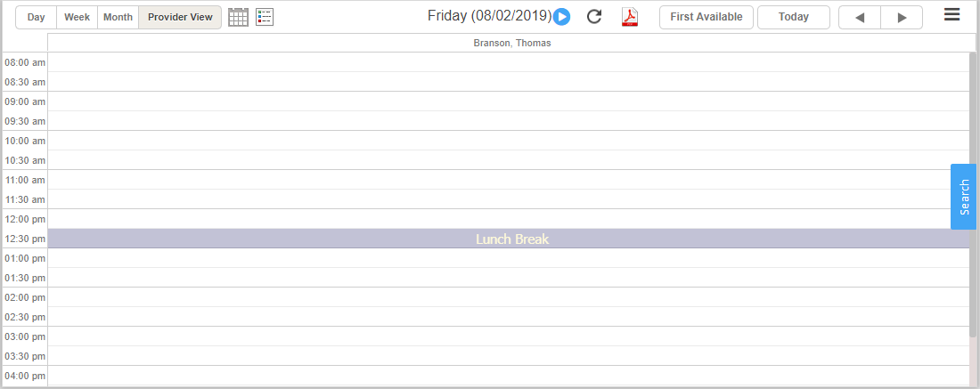Refresh the calendar with the reload icon
The width and height of the screenshot is (980, 389).
[594, 17]
